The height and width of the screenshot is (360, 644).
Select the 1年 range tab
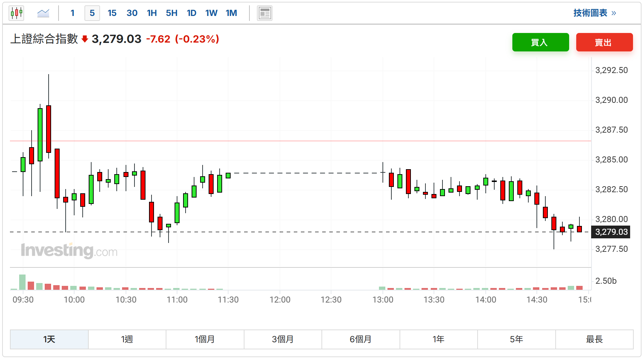pyautogui.click(x=439, y=339)
